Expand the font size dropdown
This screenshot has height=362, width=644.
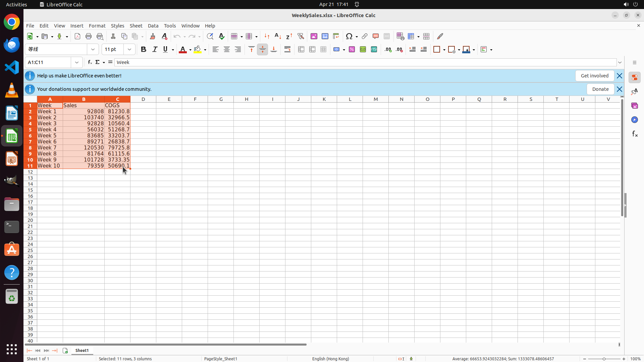pyautogui.click(x=129, y=50)
